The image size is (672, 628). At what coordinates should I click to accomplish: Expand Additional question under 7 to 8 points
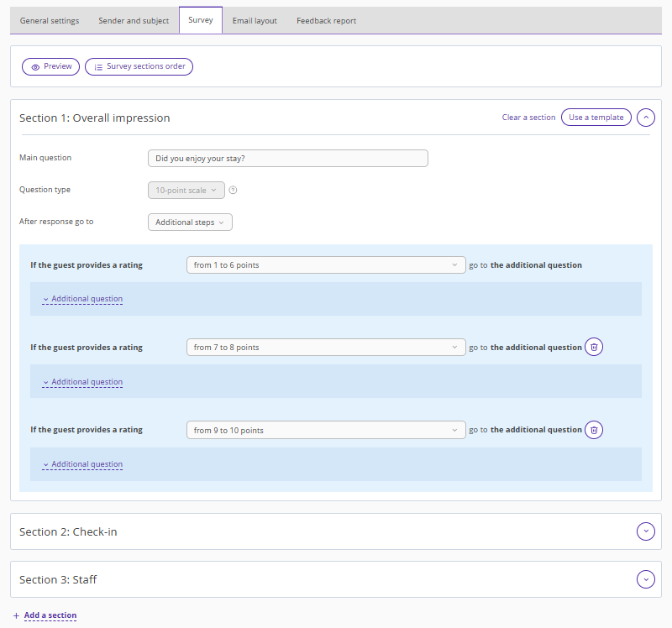pos(83,382)
